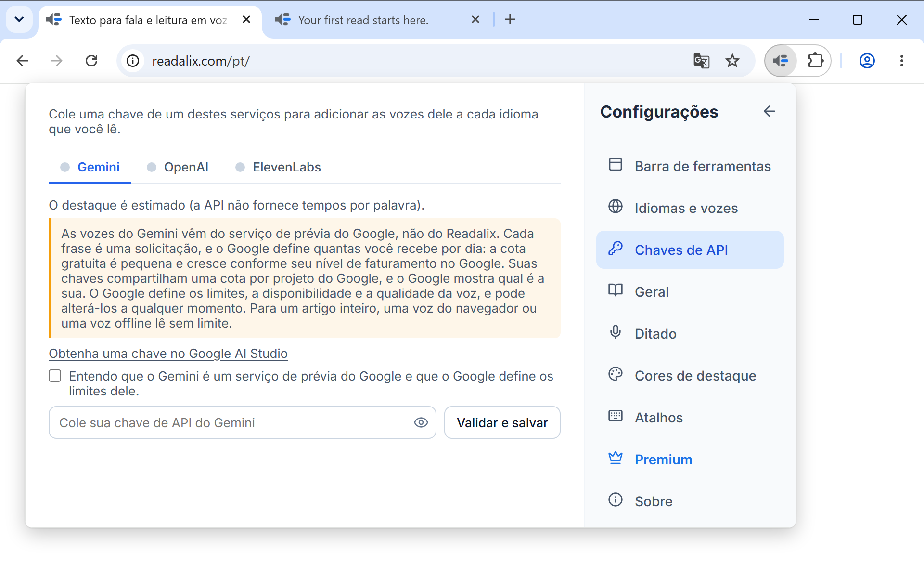Screen dimensions: 924x578
Task: Open Chrome three-dot menu
Action: (x=901, y=61)
